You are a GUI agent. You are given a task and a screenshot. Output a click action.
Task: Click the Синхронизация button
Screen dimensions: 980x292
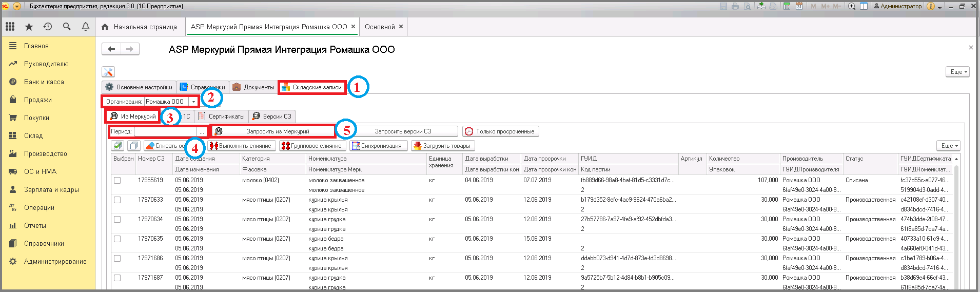[379, 146]
